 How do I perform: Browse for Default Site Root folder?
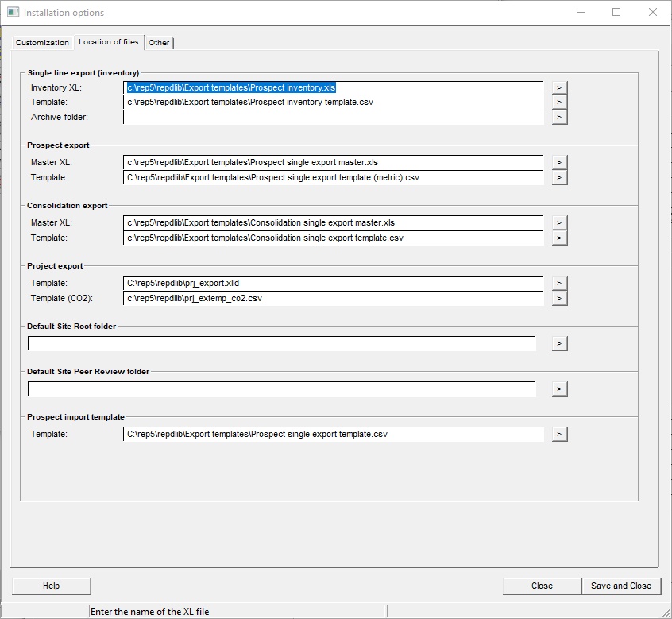click(x=559, y=343)
